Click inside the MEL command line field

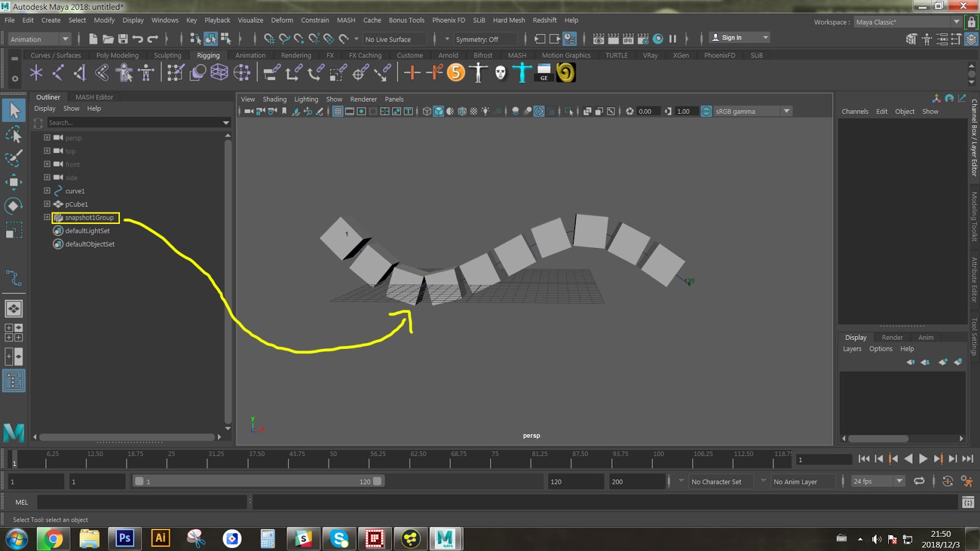[141, 502]
